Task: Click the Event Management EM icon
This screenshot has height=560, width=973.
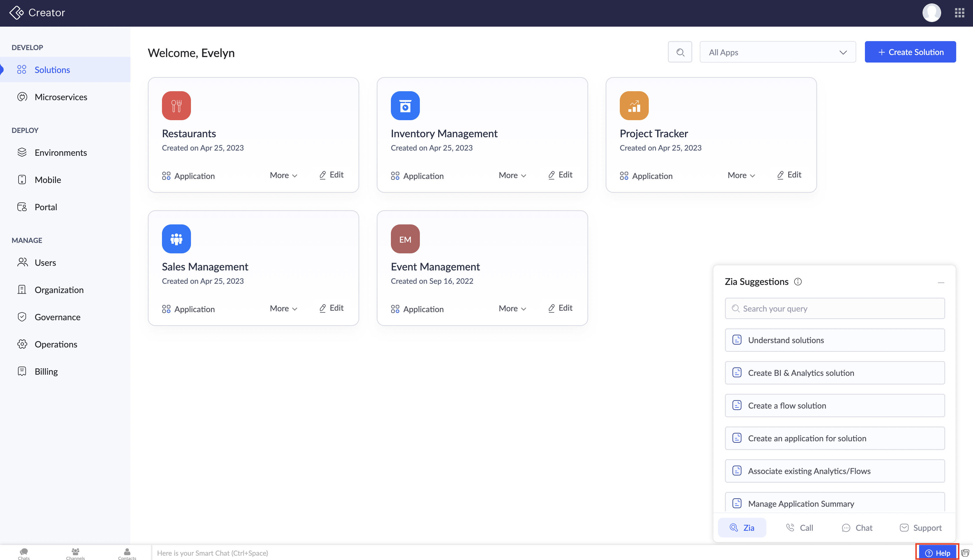Action: click(405, 239)
